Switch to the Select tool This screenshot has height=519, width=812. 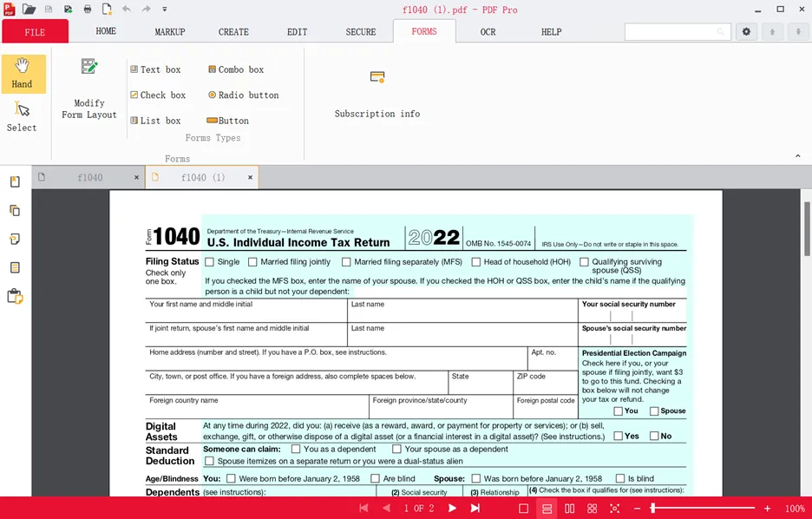coord(23,117)
